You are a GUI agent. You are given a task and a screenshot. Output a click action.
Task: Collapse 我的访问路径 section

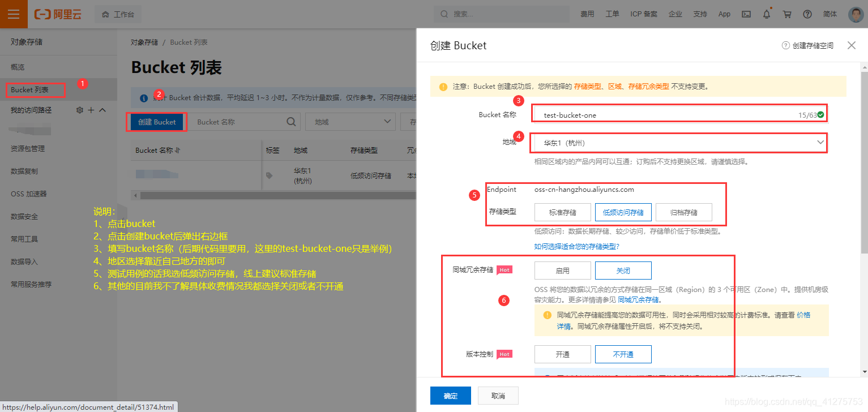pos(102,110)
